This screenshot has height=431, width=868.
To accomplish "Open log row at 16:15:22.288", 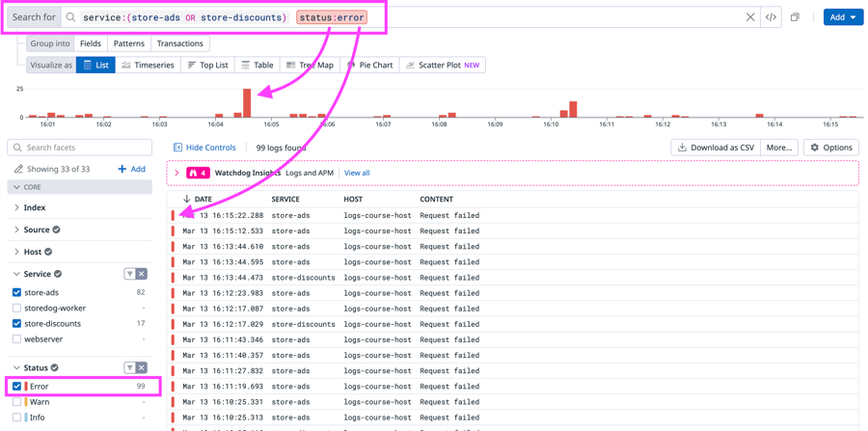I will pyautogui.click(x=512, y=215).
